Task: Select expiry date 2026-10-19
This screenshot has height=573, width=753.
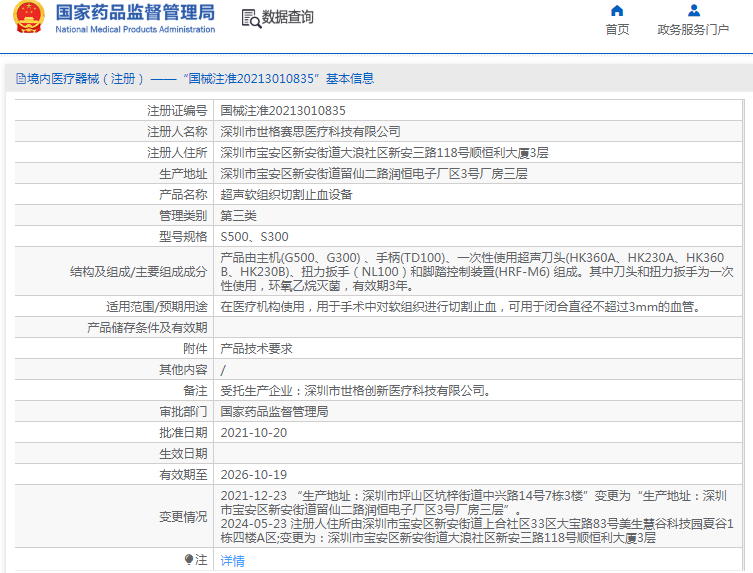Action: tap(254, 475)
